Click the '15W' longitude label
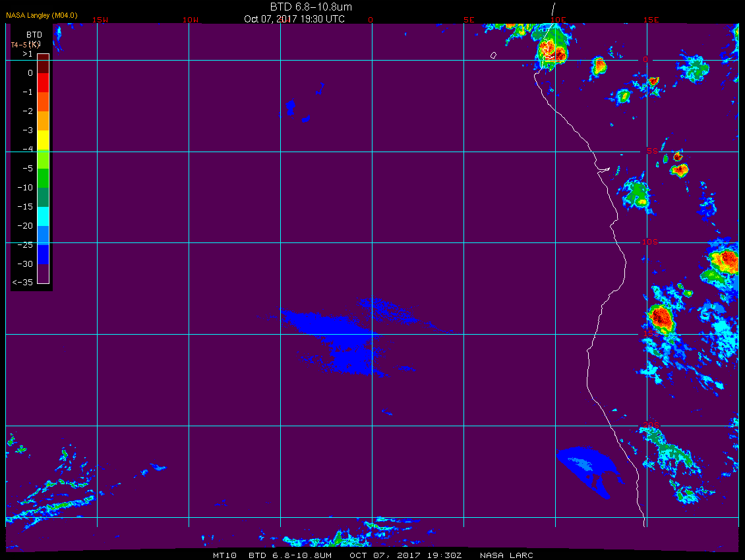The width and height of the screenshot is (745, 560). [100, 20]
